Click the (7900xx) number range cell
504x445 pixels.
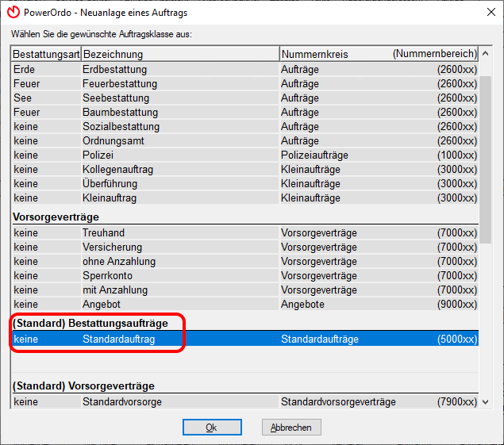(456, 401)
